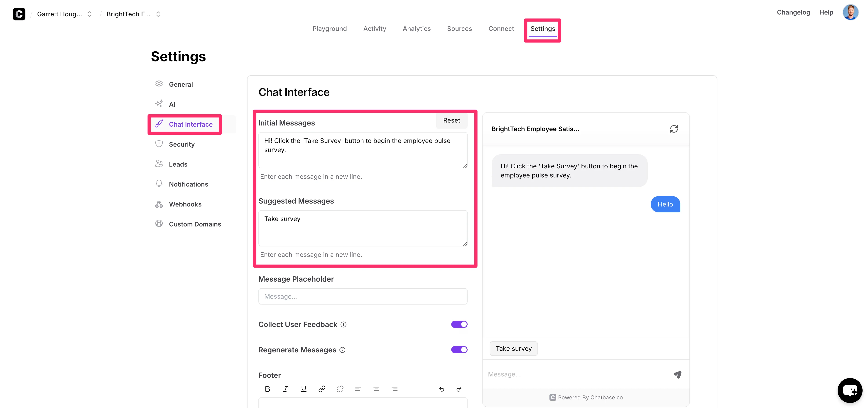Click the 'Take survey' suggested message button
Viewport: 868px width, 408px height.
coord(514,348)
